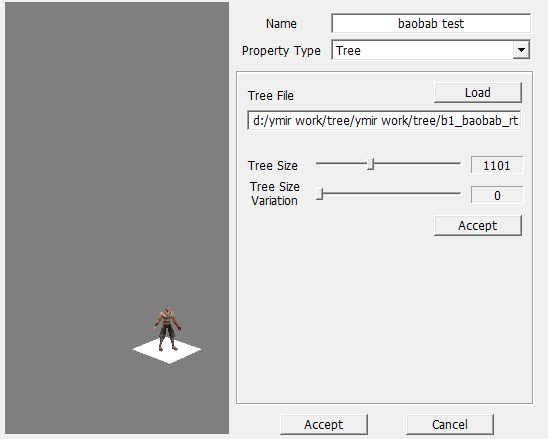Click the bottom Accept button next to Cancel
548x439 pixels.
coord(324,424)
